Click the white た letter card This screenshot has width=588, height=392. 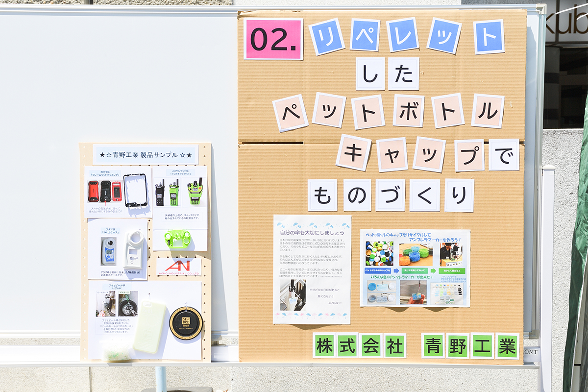(404, 73)
